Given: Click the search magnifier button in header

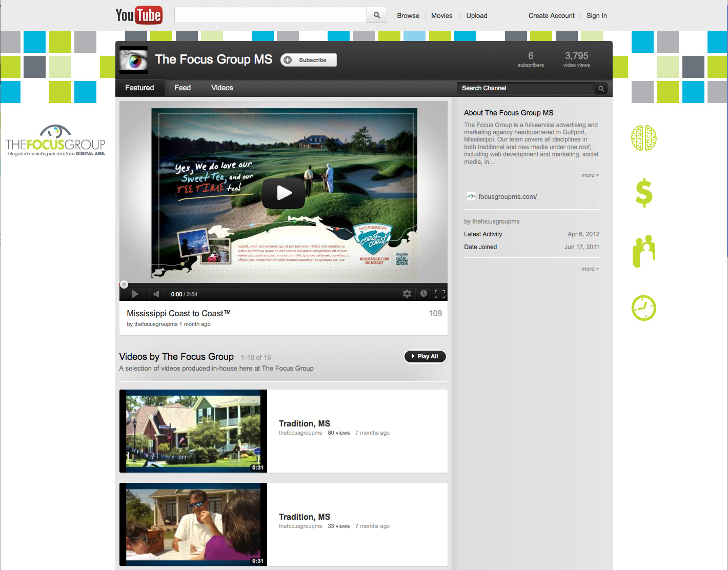Looking at the screenshot, I should click(377, 15).
